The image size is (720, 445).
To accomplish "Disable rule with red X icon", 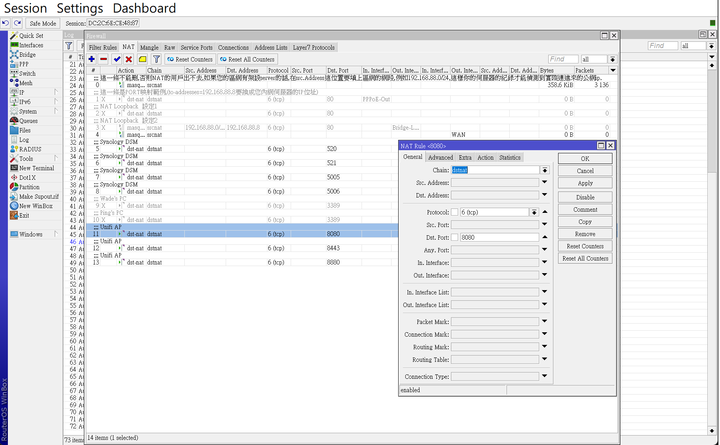I will [129, 59].
